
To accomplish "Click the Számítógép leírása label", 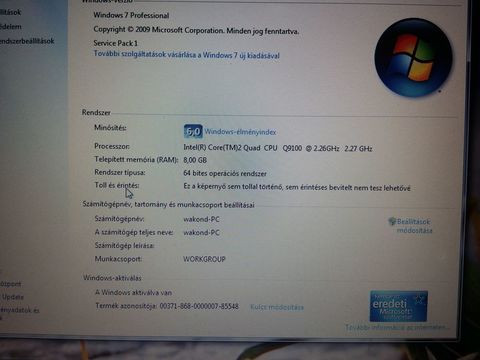I will point(125,245).
